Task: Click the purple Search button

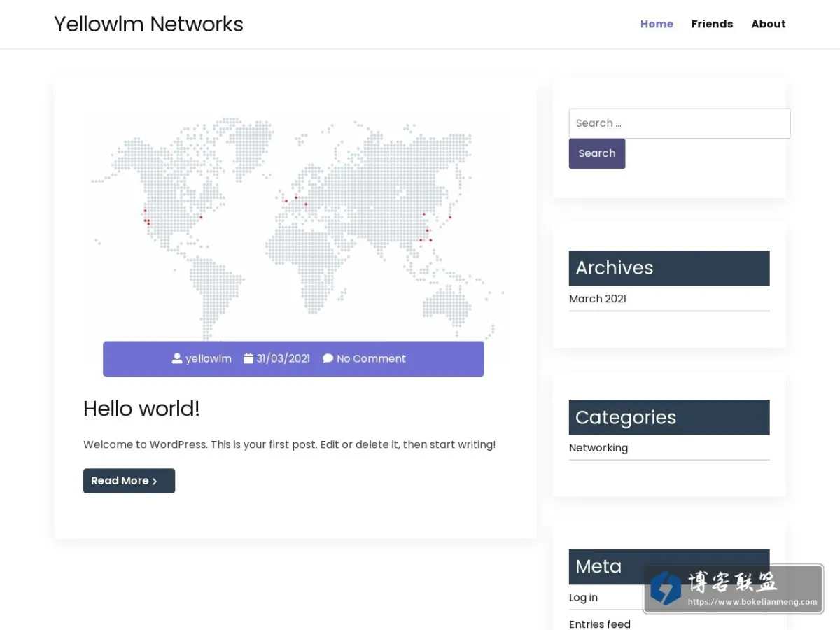Action: 597,153
